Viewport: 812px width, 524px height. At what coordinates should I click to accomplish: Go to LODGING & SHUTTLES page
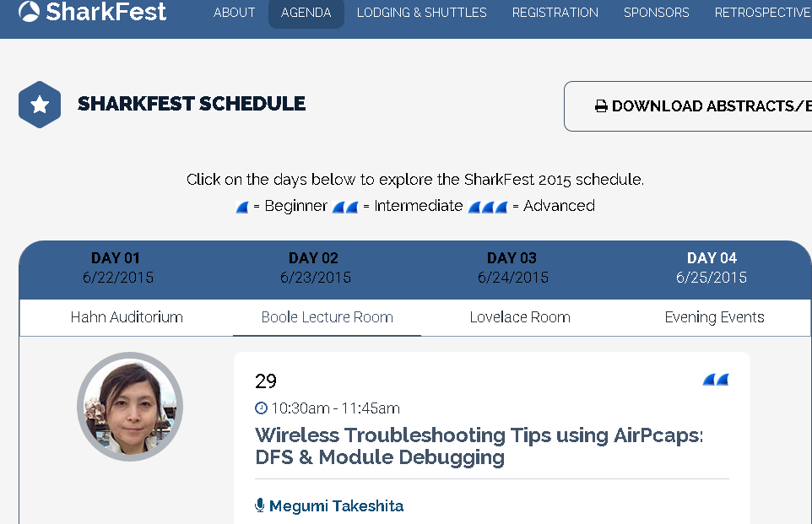click(421, 13)
